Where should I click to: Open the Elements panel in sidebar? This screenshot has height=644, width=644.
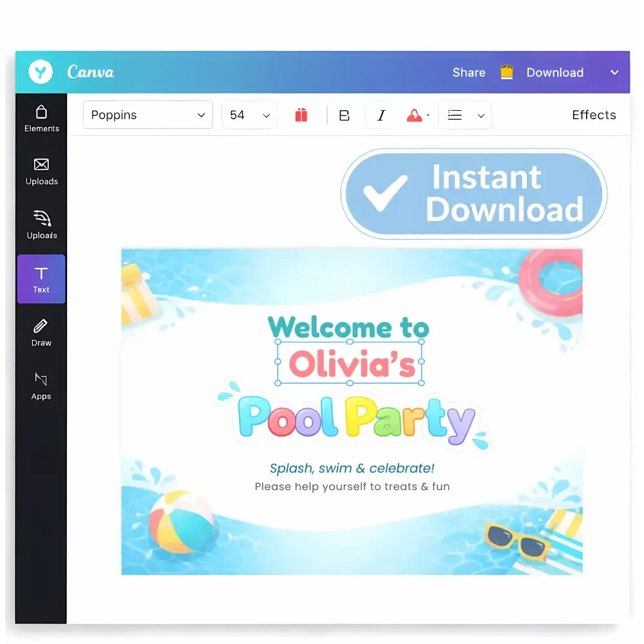pos(41,119)
